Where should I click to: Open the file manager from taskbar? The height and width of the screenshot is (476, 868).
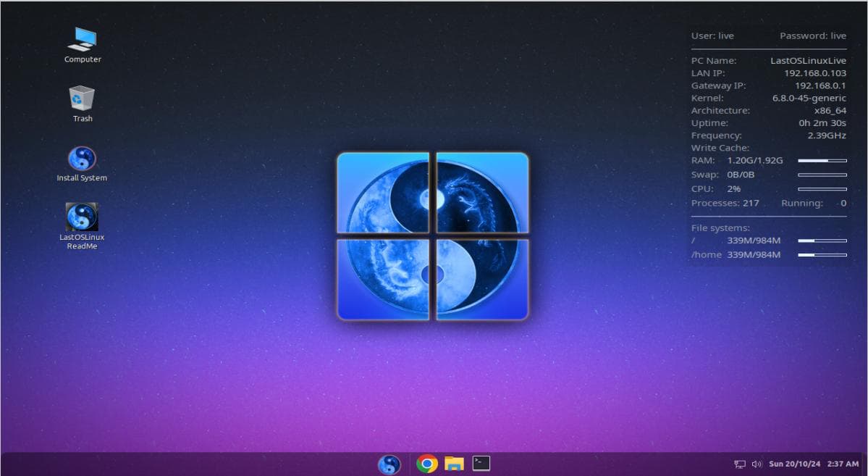point(454,464)
